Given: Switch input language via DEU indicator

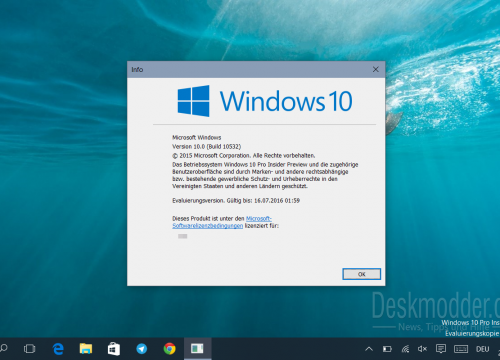Looking at the screenshot, I should coord(482,349).
